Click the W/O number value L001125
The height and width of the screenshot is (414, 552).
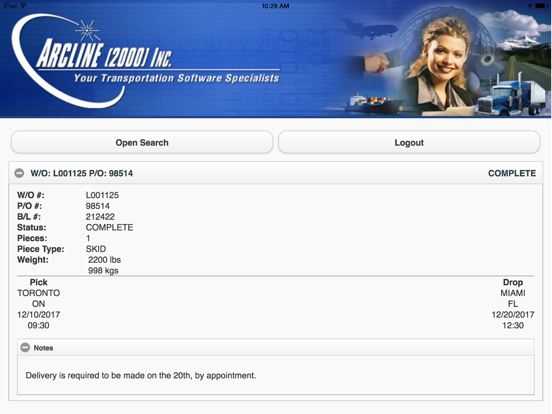point(102,195)
